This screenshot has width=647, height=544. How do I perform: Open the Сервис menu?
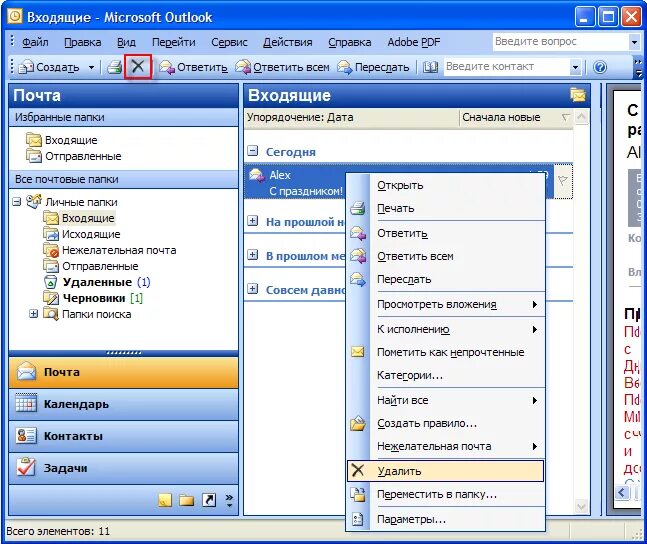[229, 42]
